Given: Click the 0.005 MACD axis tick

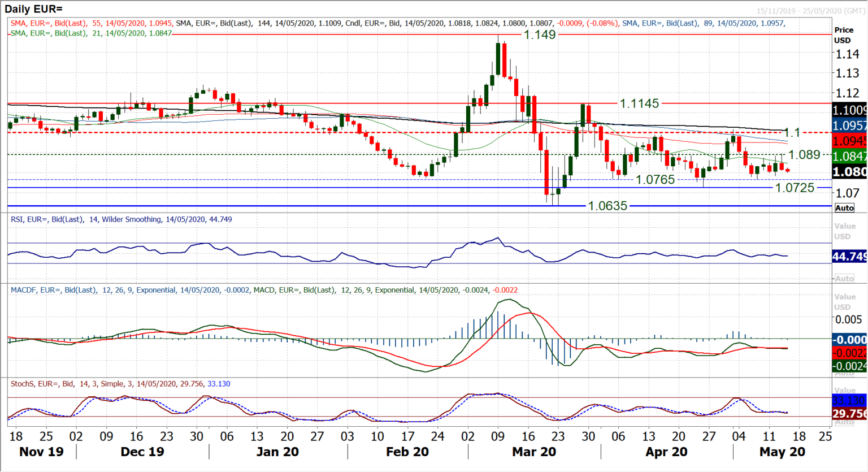Looking at the screenshot, I should tap(849, 319).
